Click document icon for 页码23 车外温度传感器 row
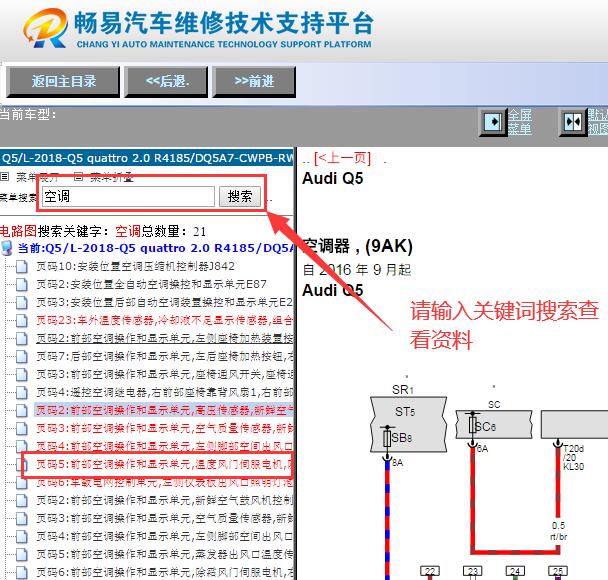Image resolution: width=608 pixels, height=580 pixels. click(22, 321)
